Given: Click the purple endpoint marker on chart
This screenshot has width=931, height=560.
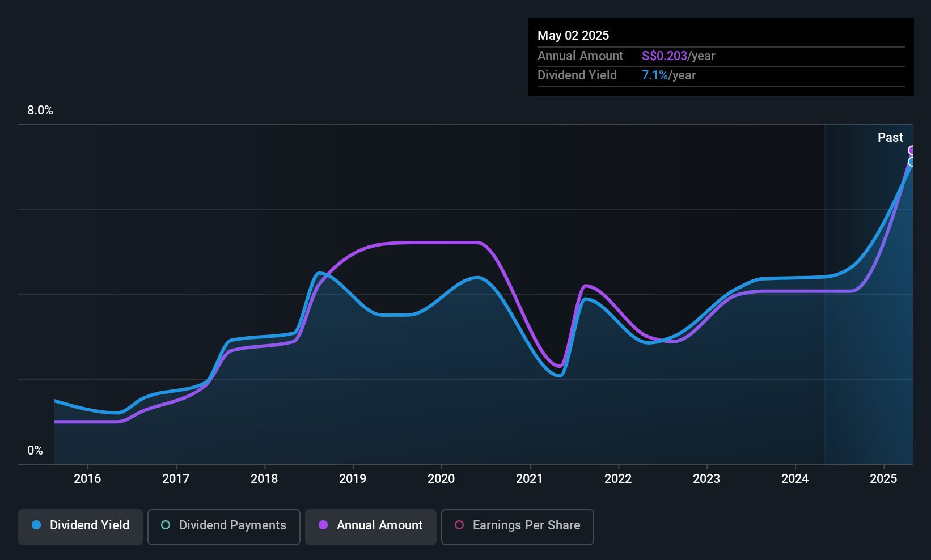Looking at the screenshot, I should pyautogui.click(x=912, y=150).
